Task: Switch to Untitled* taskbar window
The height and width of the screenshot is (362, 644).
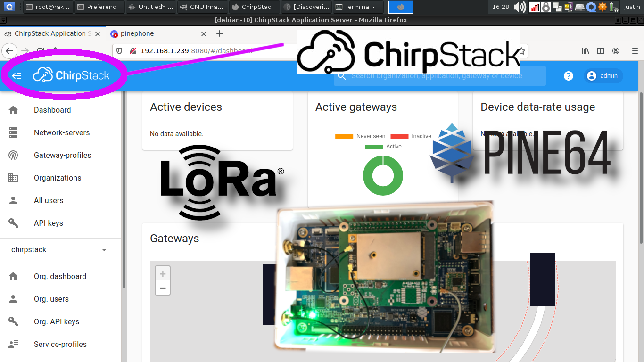Action: [150, 7]
